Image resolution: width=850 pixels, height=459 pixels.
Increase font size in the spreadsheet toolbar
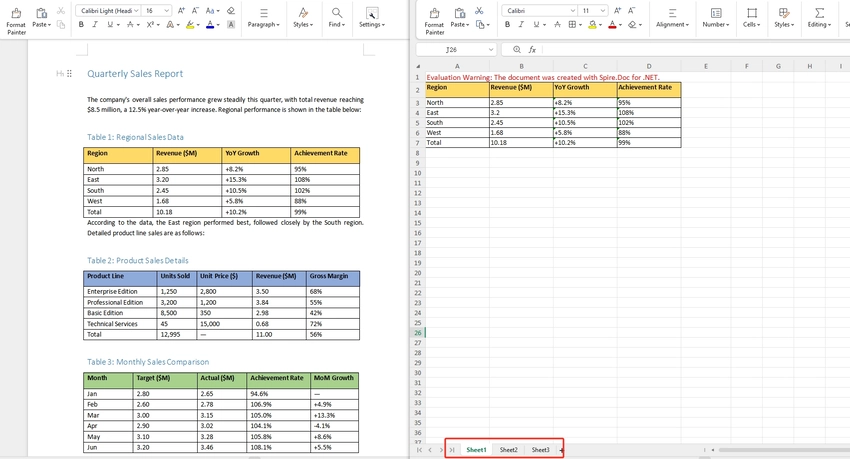pos(617,11)
